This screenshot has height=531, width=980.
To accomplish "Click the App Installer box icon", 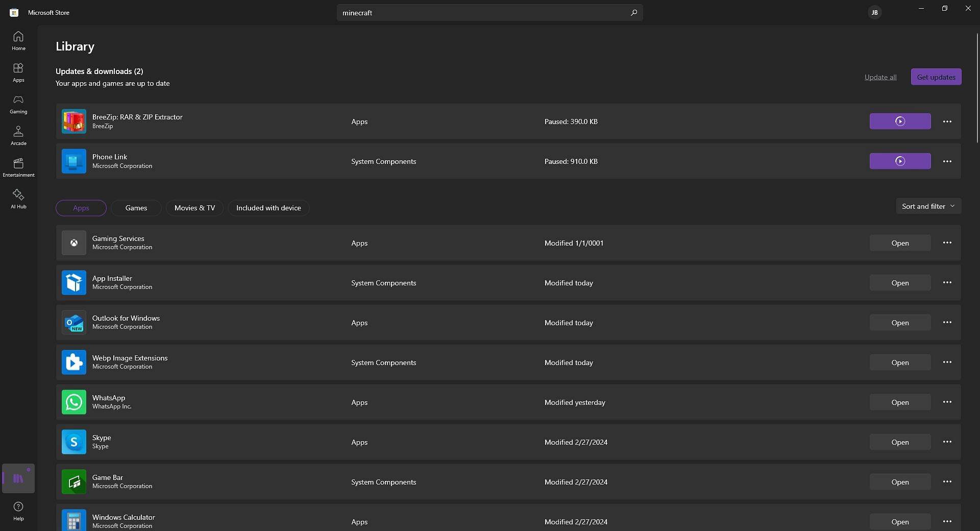I will [x=74, y=283].
